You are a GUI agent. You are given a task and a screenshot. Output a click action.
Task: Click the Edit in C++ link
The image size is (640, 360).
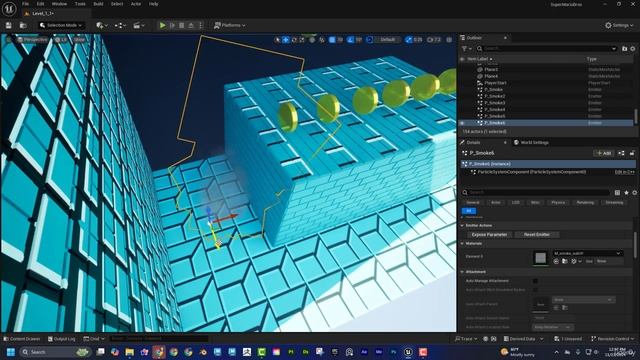click(x=624, y=172)
